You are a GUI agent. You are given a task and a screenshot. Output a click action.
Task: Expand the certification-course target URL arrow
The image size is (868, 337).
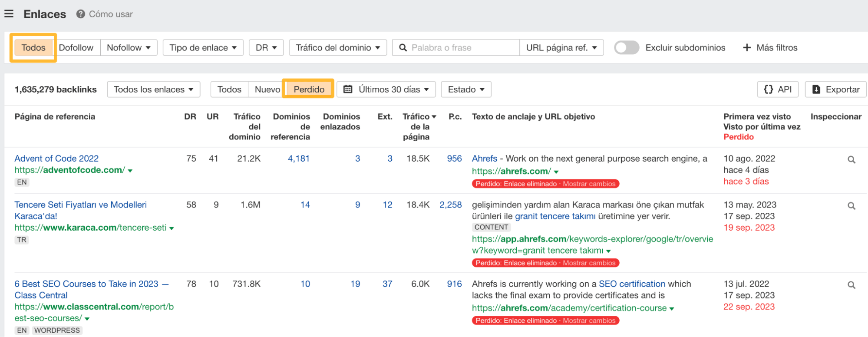coord(672,309)
